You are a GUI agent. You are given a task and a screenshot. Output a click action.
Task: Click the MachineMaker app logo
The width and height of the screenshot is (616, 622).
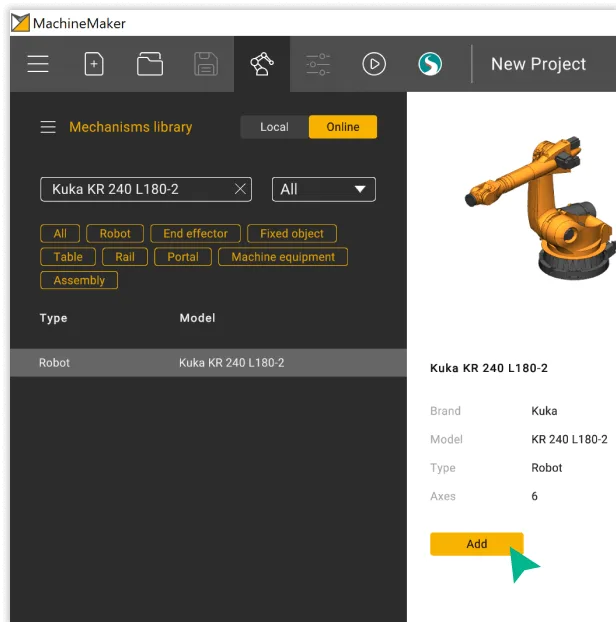[20, 23]
